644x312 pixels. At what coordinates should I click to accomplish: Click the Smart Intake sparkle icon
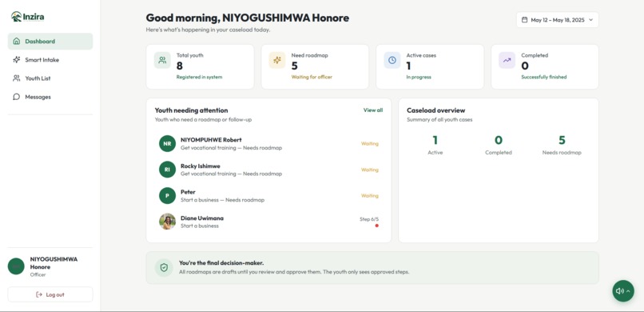coord(17,60)
